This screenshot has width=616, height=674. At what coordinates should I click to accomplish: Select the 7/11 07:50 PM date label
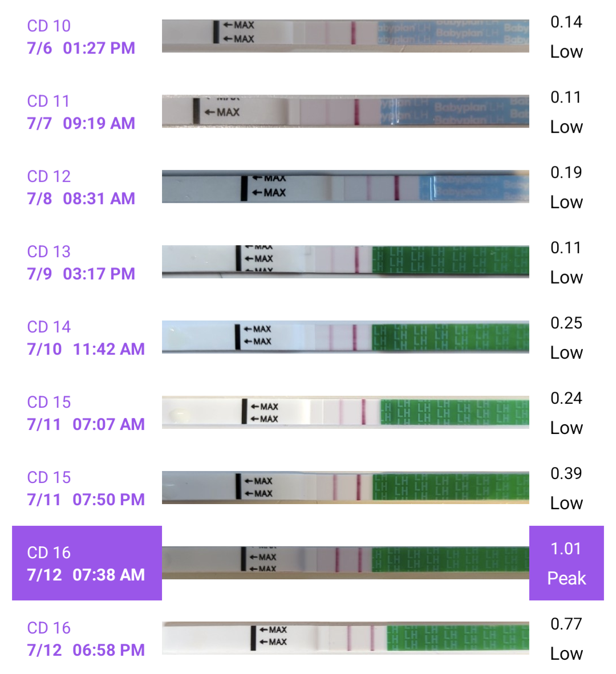pos(86,500)
